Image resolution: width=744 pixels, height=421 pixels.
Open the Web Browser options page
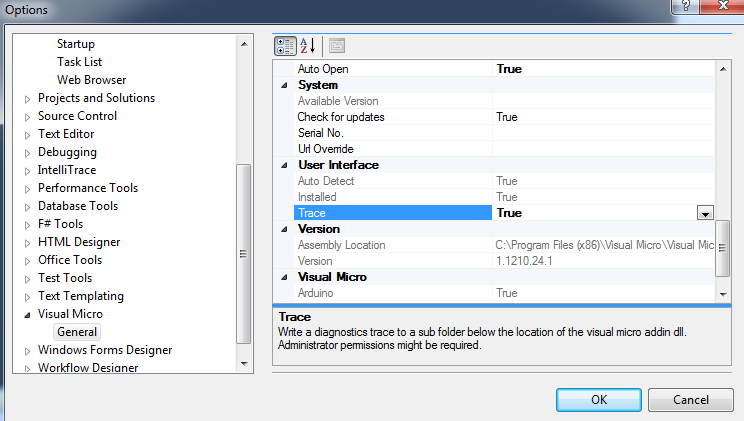tap(92, 80)
